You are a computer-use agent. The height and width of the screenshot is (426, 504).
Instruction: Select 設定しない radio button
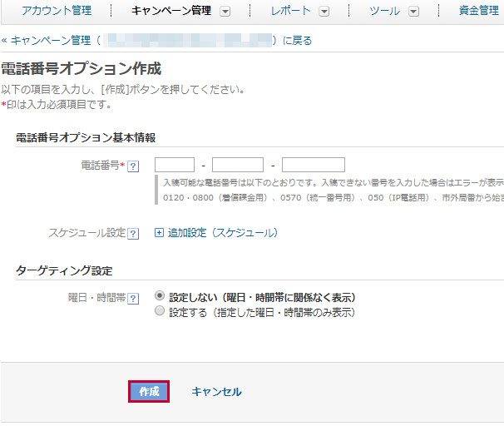pyautogui.click(x=160, y=297)
